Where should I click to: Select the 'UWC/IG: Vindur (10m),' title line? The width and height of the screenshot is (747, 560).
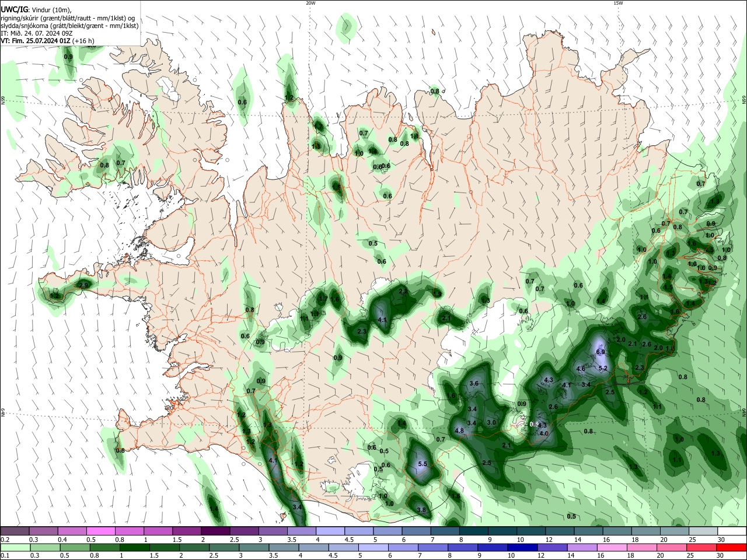(36, 10)
